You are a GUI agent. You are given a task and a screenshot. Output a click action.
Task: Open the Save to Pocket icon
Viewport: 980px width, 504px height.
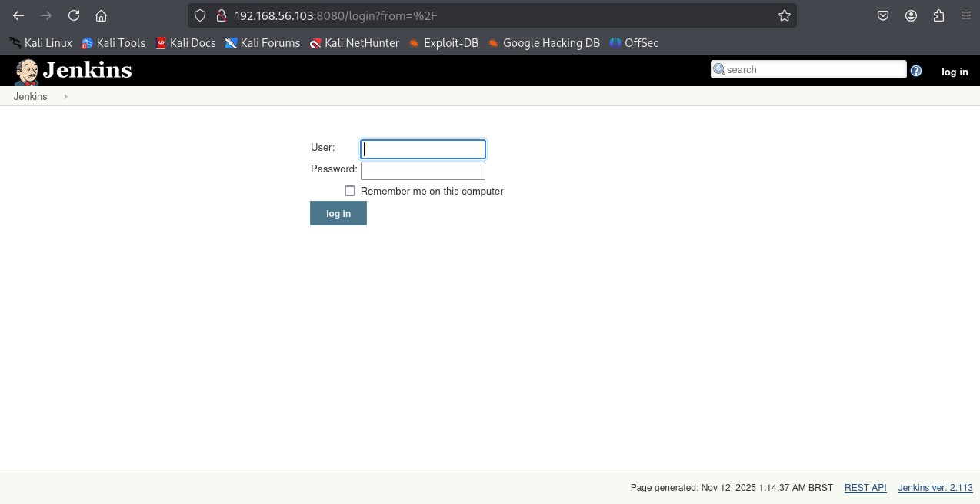click(883, 15)
